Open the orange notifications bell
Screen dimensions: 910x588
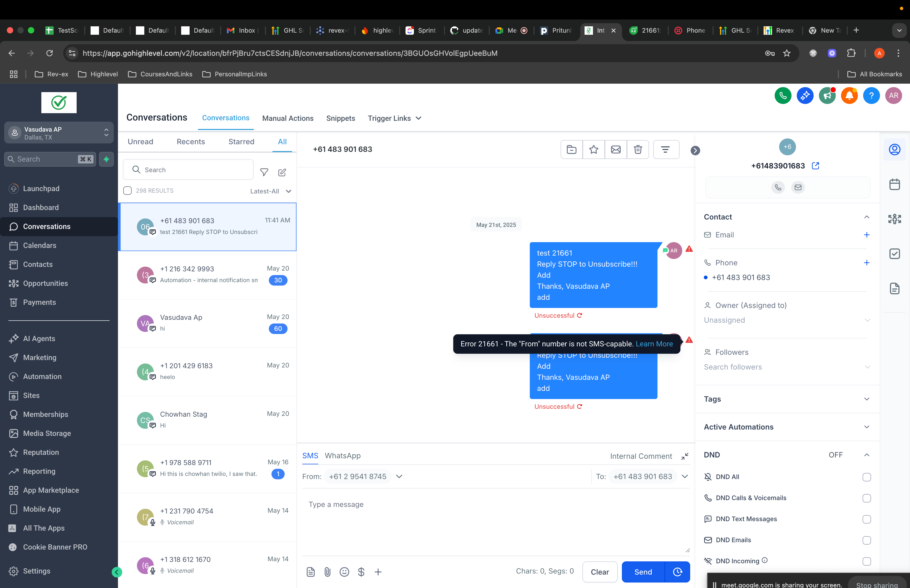849,96
